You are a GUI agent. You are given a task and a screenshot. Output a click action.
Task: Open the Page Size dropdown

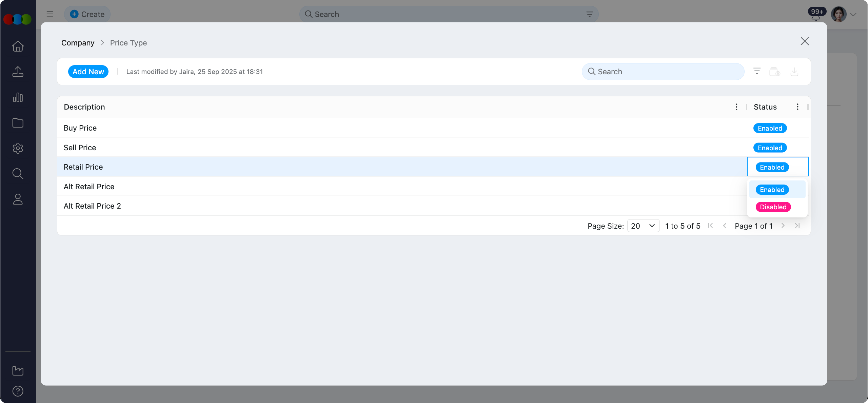(643, 226)
